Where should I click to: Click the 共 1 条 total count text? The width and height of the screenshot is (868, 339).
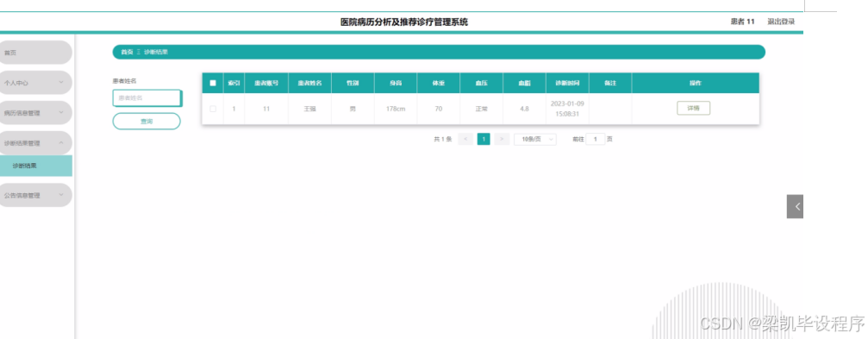pos(443,139)
